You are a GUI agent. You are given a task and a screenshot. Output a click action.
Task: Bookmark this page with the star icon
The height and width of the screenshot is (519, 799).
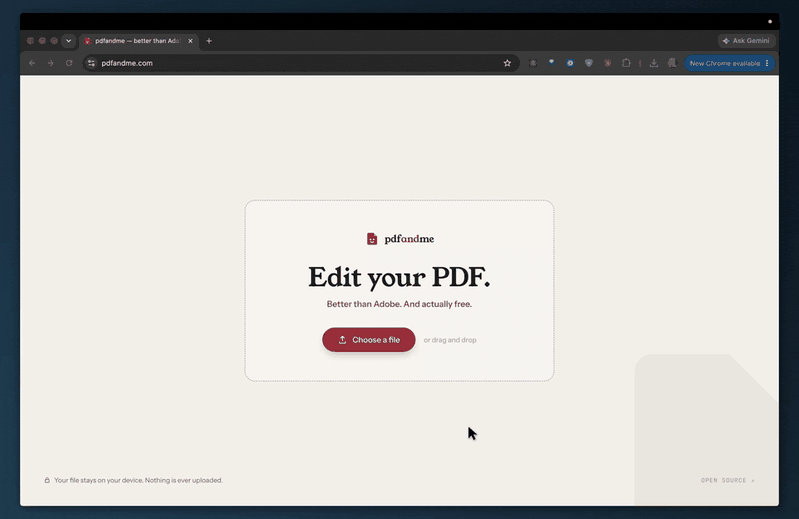click(x=507, y=63)
